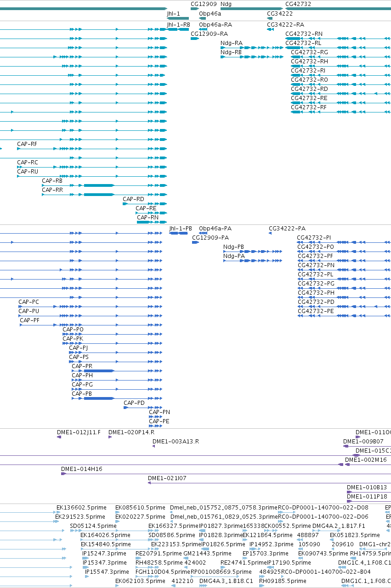Screen dimensions: 391x588
Task: Select the CG34222 gene label
Action: (x=280, y=14)
